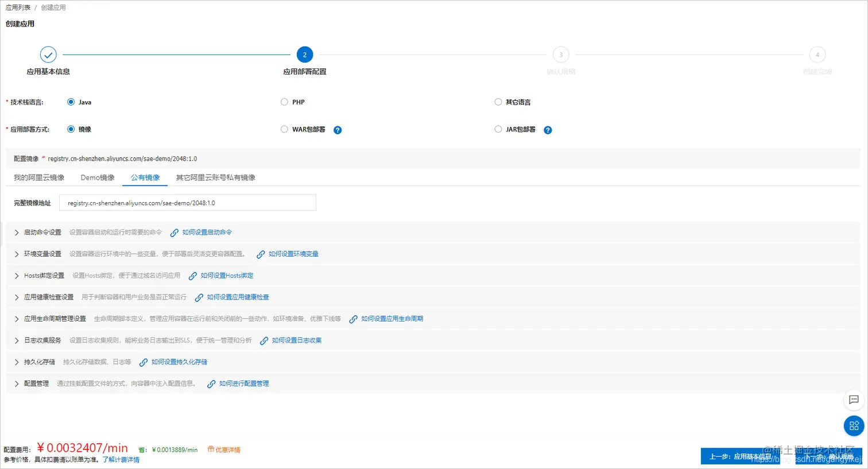Switch to 我的阿里云镜像 tab
Viewport: 868px width, 469px height.
point(39,177)
